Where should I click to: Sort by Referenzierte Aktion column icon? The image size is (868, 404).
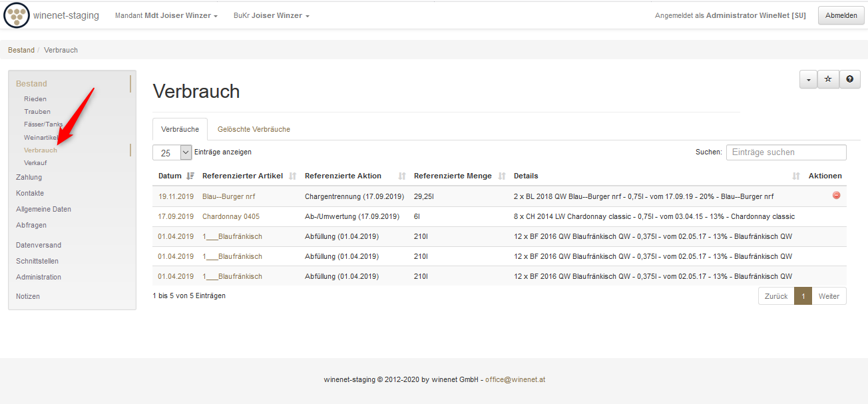point(402,176)
